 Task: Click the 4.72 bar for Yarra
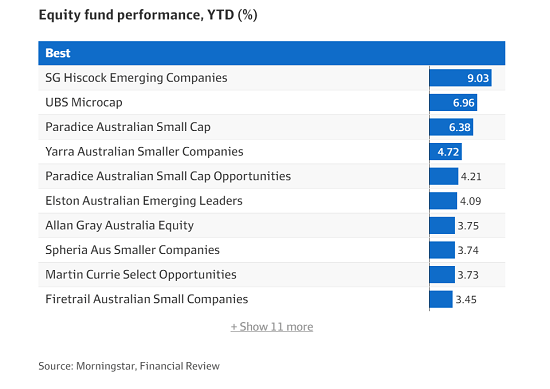[445, 152]
